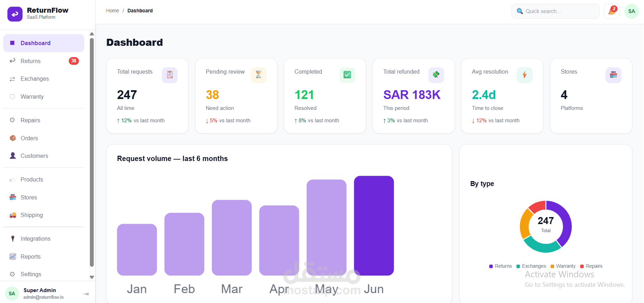The height and width of the screenshot is (303, 644).
Task: Click the sidebar scrollbar up arrow
Action: [92, 34]
